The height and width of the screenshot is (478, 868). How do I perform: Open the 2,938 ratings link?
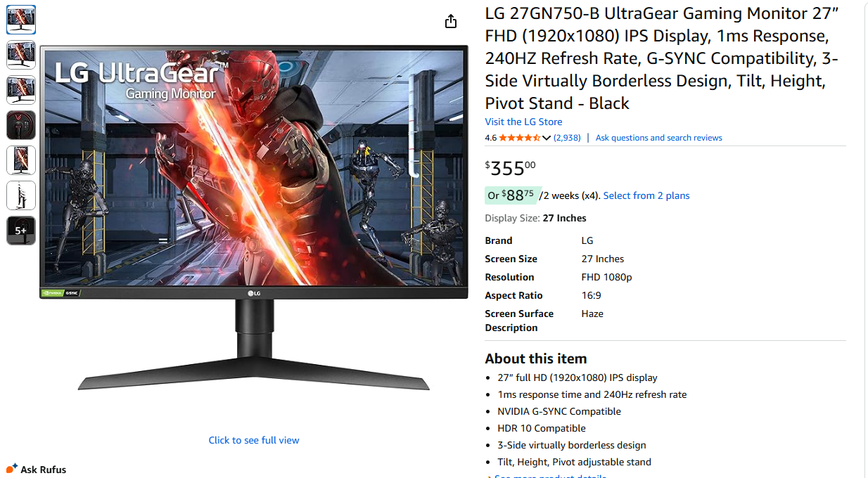(567, 138)
